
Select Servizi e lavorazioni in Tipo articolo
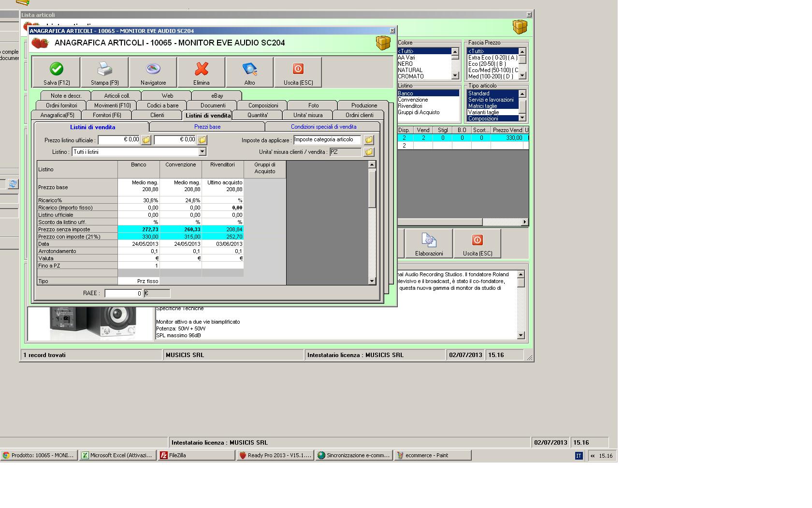(x=493, y=100)
